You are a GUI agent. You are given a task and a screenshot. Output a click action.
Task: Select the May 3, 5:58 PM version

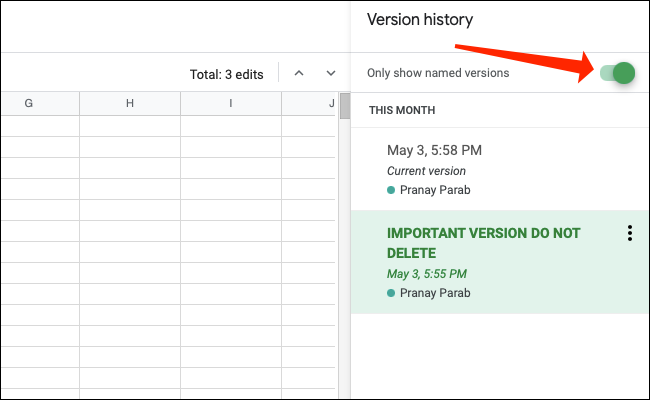[434, 151]
